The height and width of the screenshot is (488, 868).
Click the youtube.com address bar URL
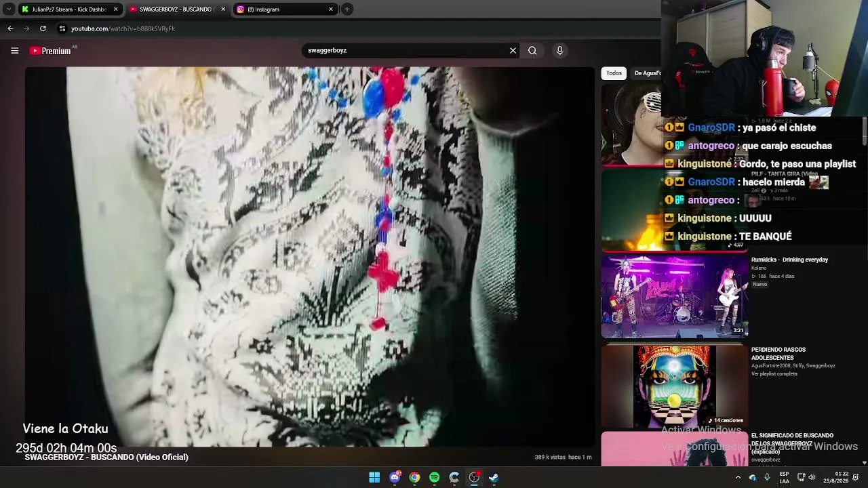coord(123,28)
